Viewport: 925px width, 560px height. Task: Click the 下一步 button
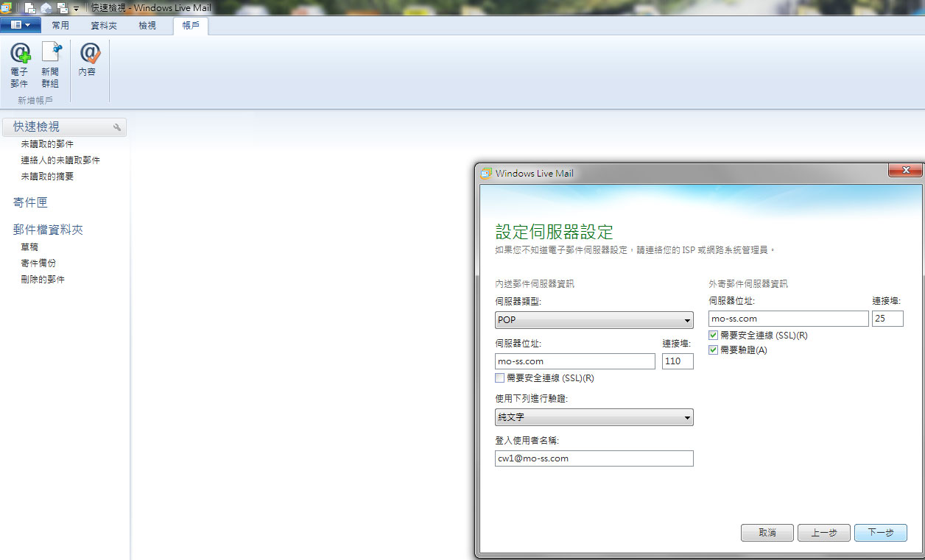pos(881,533)
